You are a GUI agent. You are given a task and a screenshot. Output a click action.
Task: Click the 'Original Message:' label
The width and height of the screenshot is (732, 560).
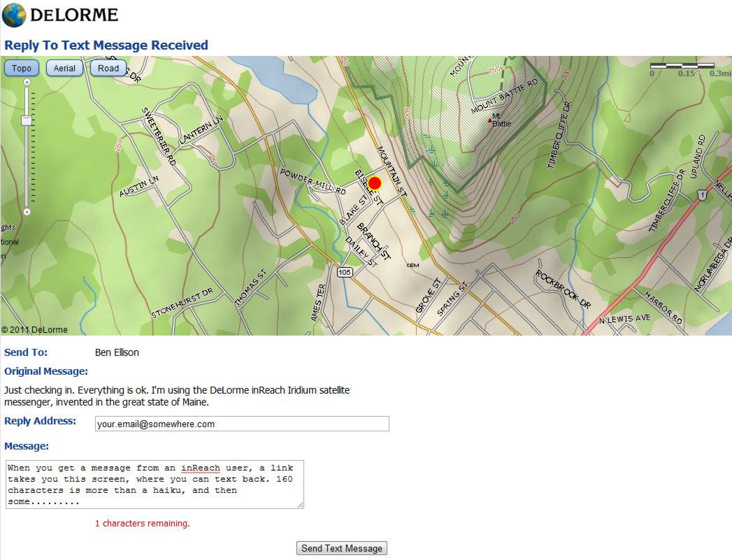click(x=46, y=371)
